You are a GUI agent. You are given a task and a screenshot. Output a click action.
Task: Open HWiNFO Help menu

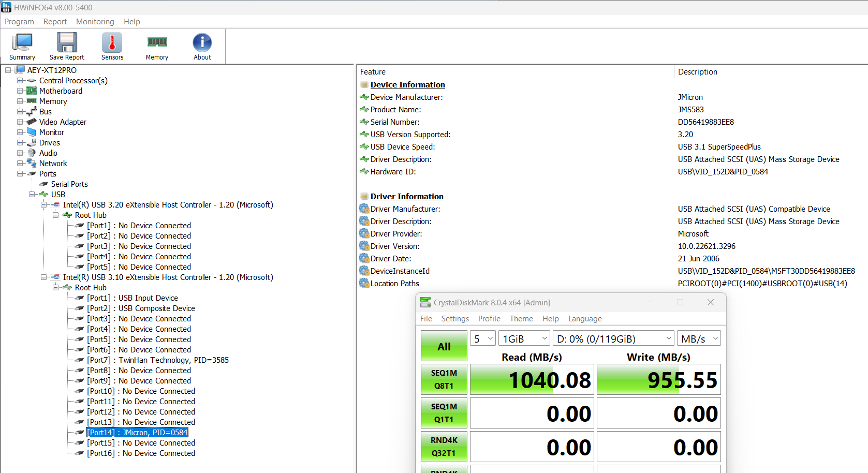132,22
